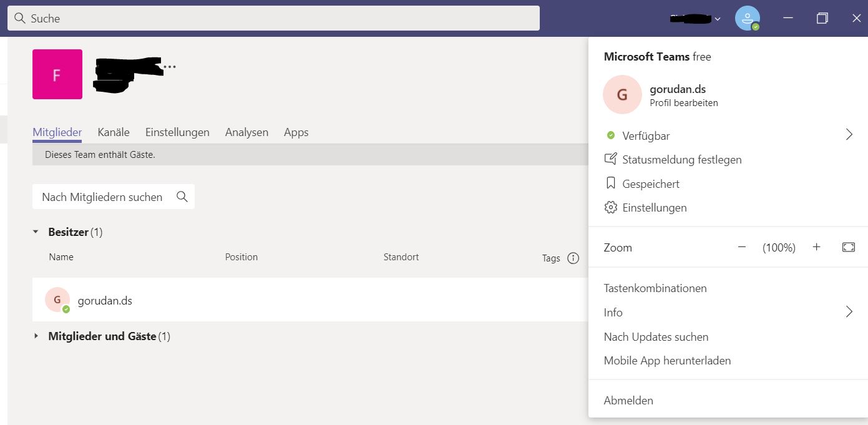Screen dimensions: 868x425
Task: Open the Apps tab
Action: pyautogui.click(x=296, y=132)
